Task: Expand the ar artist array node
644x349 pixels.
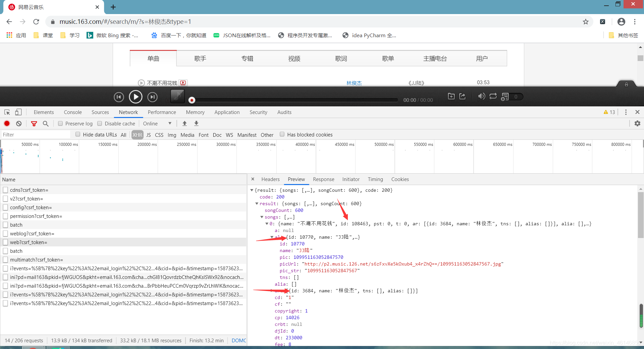Action: [272, 291]
